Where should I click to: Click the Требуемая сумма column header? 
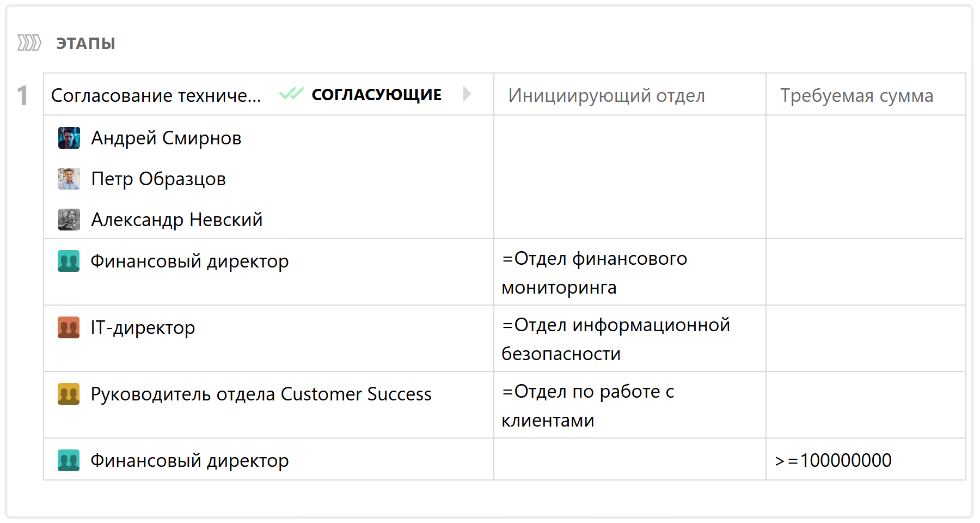coord(856,95)
